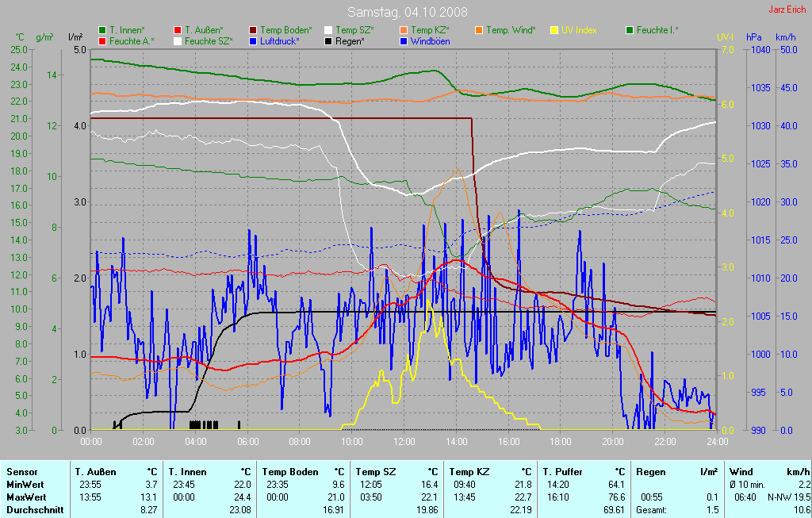812x518 pixels.
Task: Click the Temp KZ legend label
Action: pyautogui.click(x=430, y=30)
